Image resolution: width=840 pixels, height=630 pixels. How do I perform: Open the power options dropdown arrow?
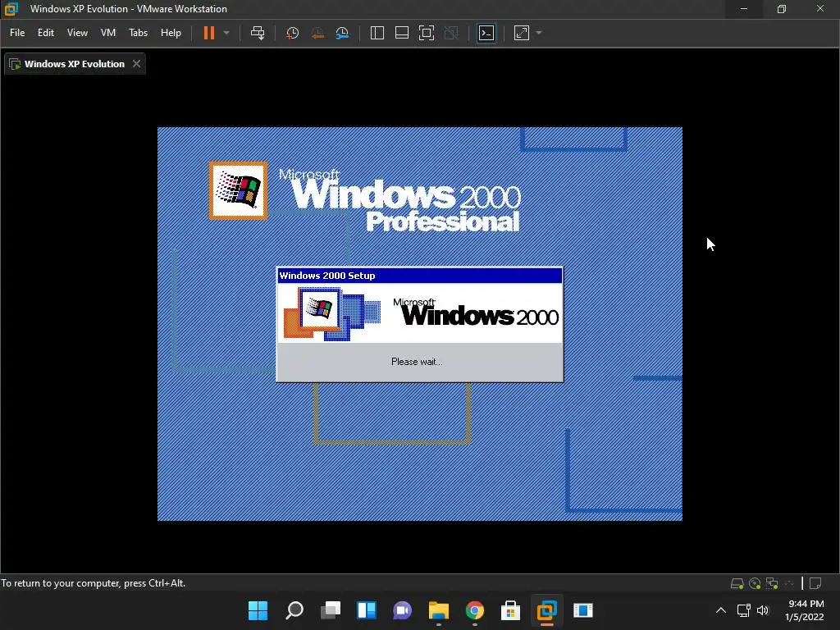click(x=226, y=33)
